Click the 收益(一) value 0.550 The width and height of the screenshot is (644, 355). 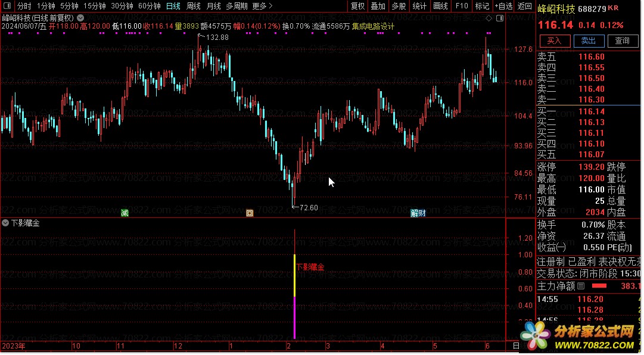tap(594, 247)
